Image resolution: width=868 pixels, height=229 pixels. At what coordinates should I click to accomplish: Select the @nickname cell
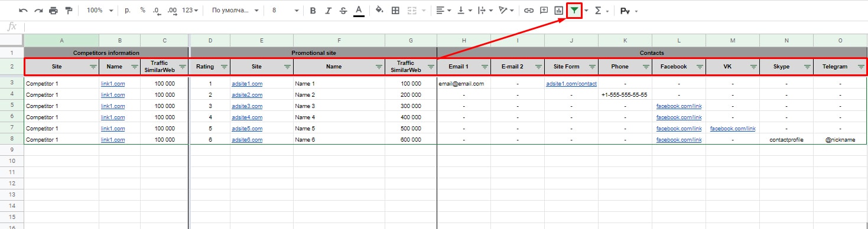(840, 140)
